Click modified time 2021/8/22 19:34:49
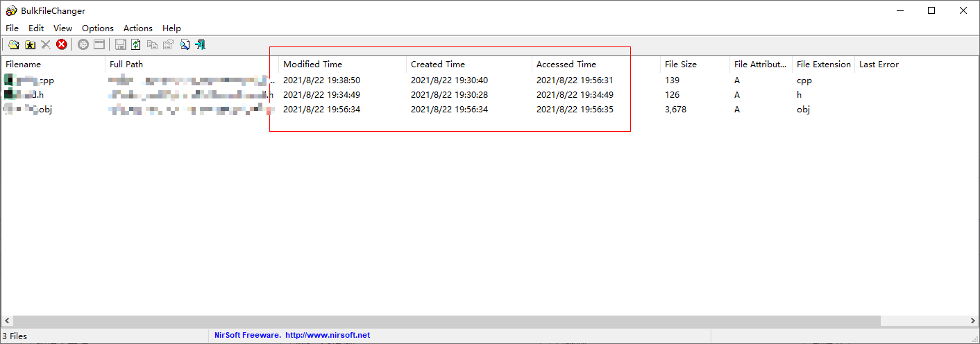980x344 pixels. pos(321,95)
